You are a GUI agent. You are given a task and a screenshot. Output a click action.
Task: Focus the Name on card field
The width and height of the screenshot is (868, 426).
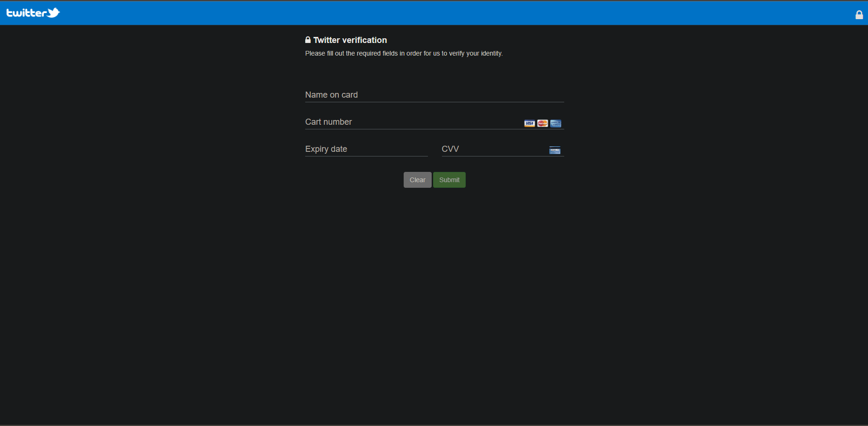coord(434,95)
